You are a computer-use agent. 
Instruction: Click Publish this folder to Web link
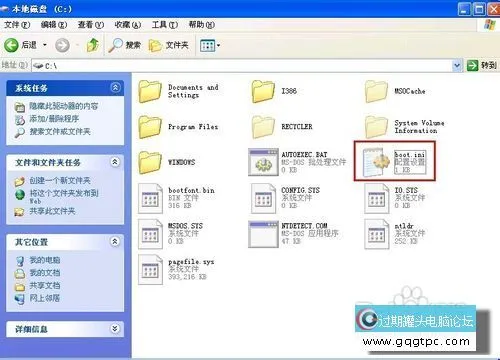coord(64,196)
